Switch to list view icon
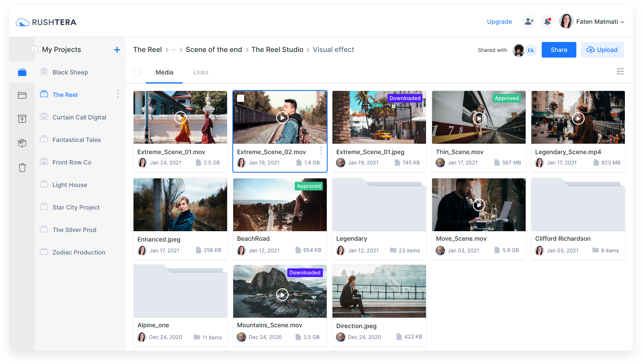 tap(620, 72)
